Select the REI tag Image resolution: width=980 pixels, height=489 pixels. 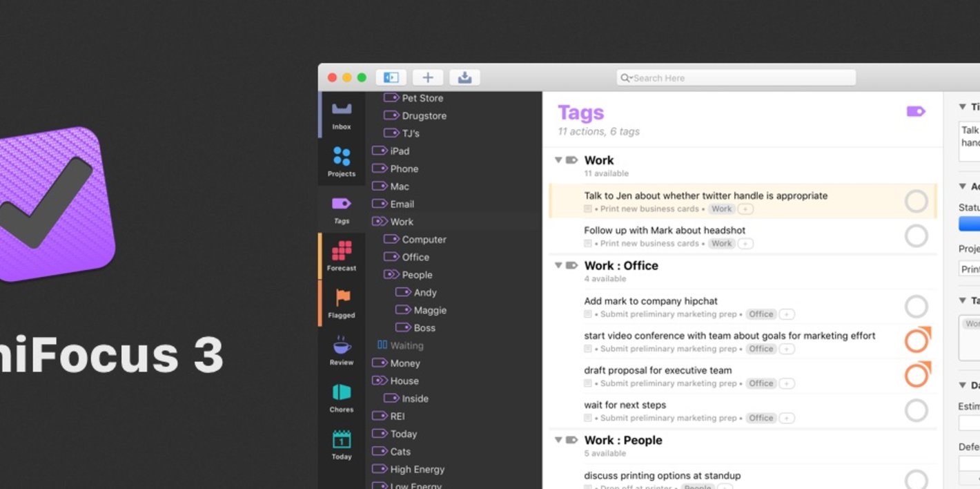pos(398,416)
